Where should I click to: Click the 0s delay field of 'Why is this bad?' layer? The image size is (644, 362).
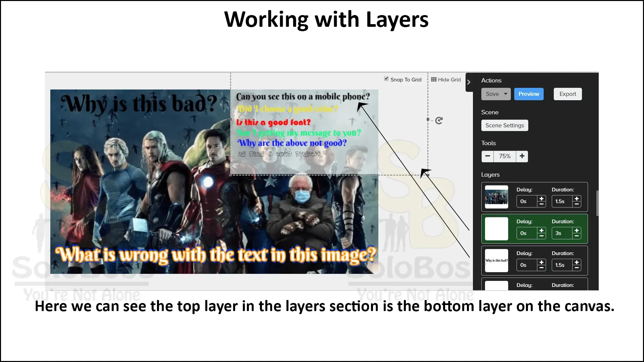click(x=527, y=265)
